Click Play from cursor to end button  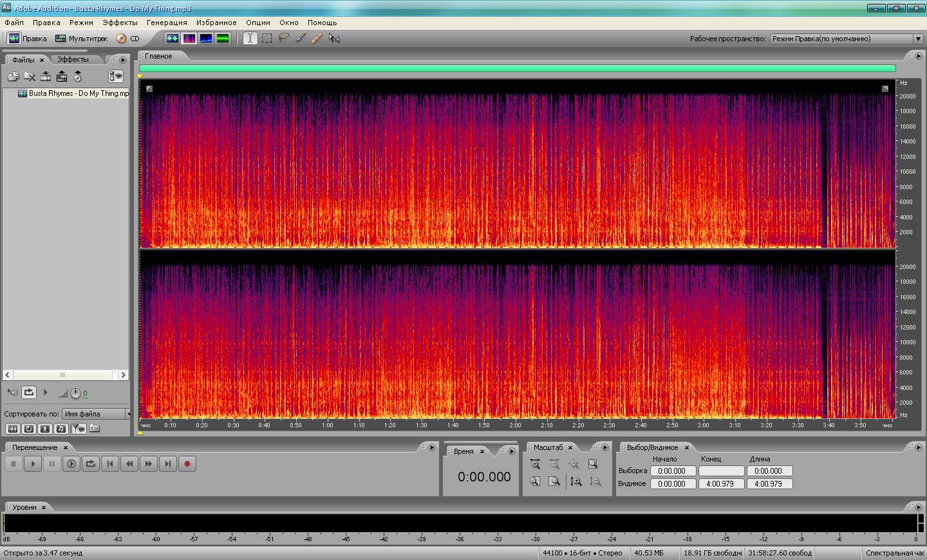[71, 463]
